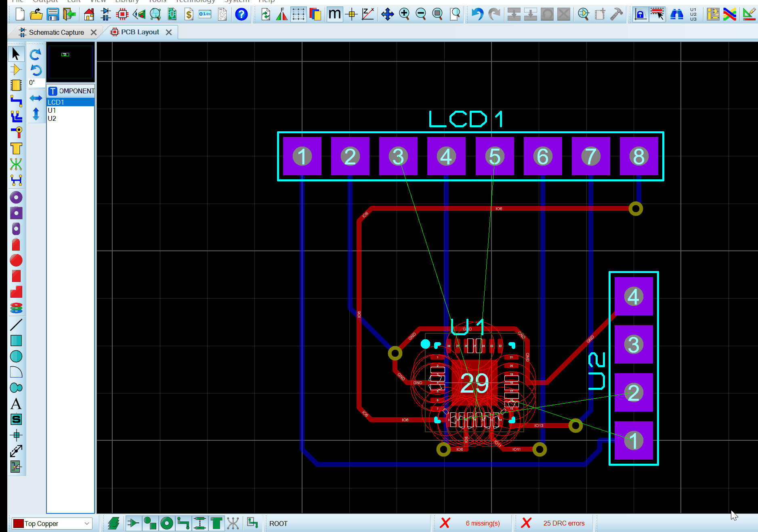This screenshot has height=532, width=758.
Task: Click the Top Copper red color swatch
Action: point(18,524)
